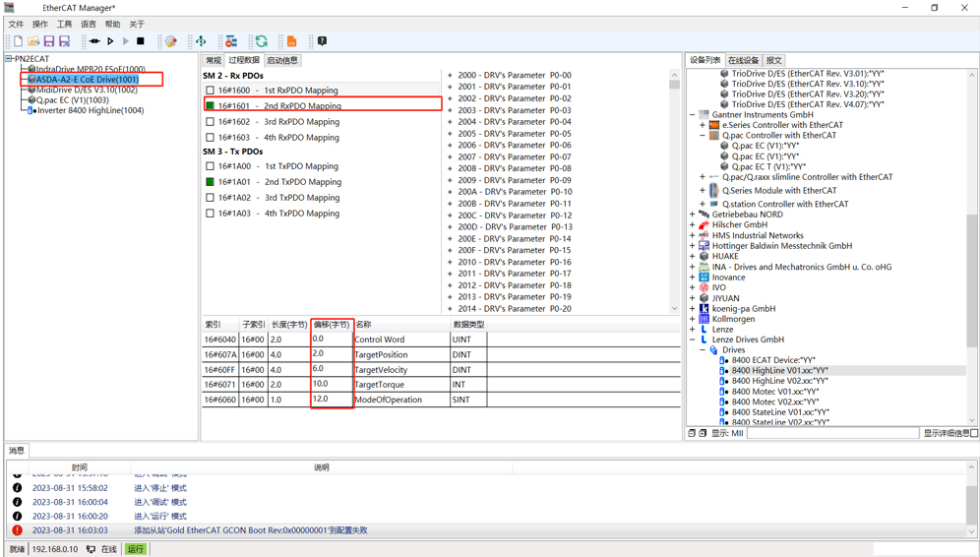Viewport: 980px width, 557px height.
Task: Click the red error icon in message log
Action: pyautogui.click(x=17, y=530)
